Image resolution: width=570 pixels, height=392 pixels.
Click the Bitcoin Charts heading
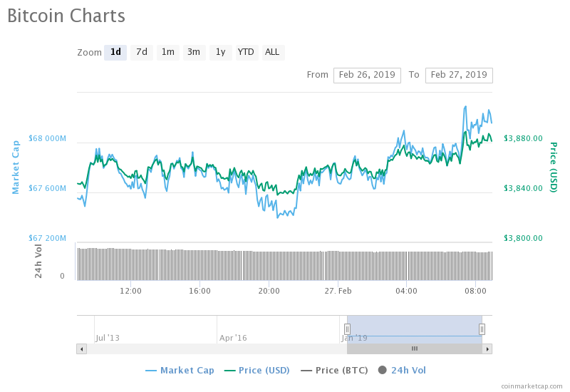pos(66,16)
